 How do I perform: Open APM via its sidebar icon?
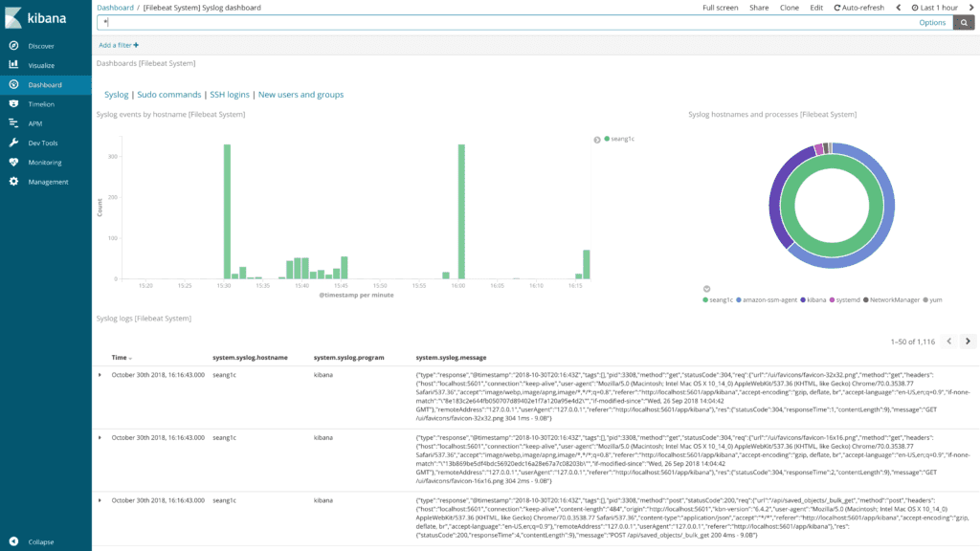[13, 123]
